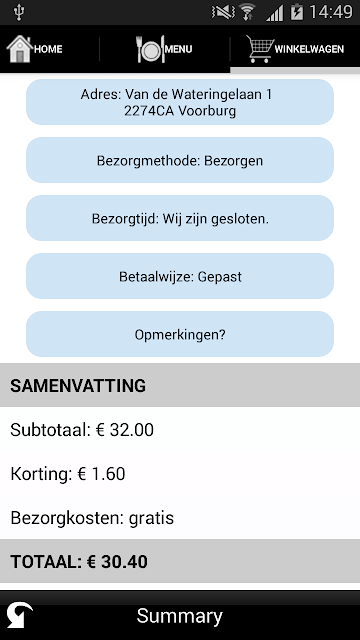Image resolution: width=360 pixels, height=640 pixels.
Task: Tap the TOTAAL € 30.40 row
Action: (180, 561)
